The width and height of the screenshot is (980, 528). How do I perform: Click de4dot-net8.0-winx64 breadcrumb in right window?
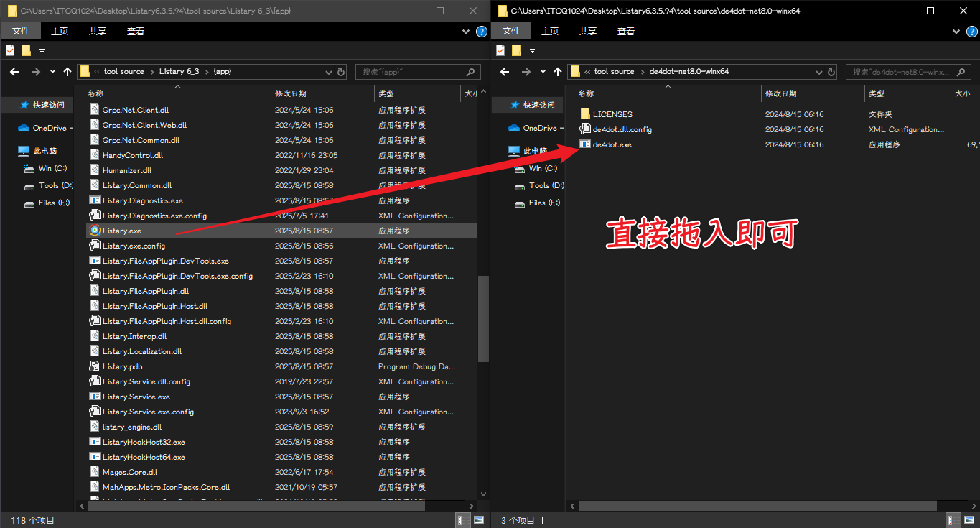coord(689,72)
